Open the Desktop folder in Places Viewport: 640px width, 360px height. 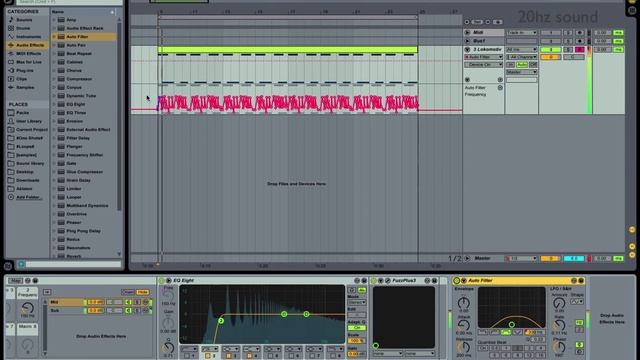[25, 172]
